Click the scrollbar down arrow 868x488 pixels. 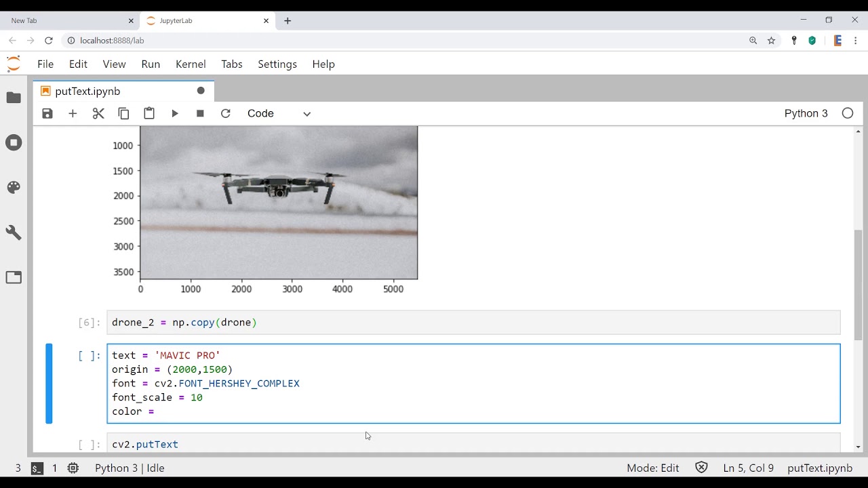click(859, 447)
